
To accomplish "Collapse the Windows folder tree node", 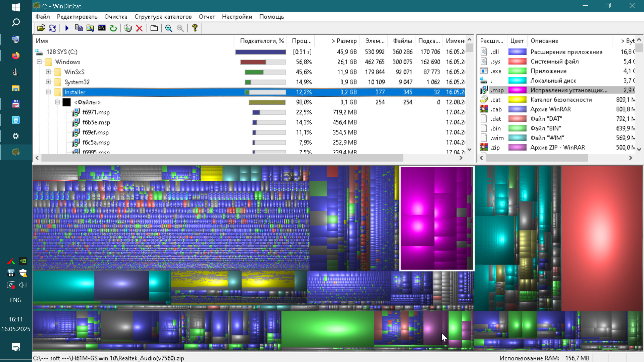I will (x=39, y=62).
